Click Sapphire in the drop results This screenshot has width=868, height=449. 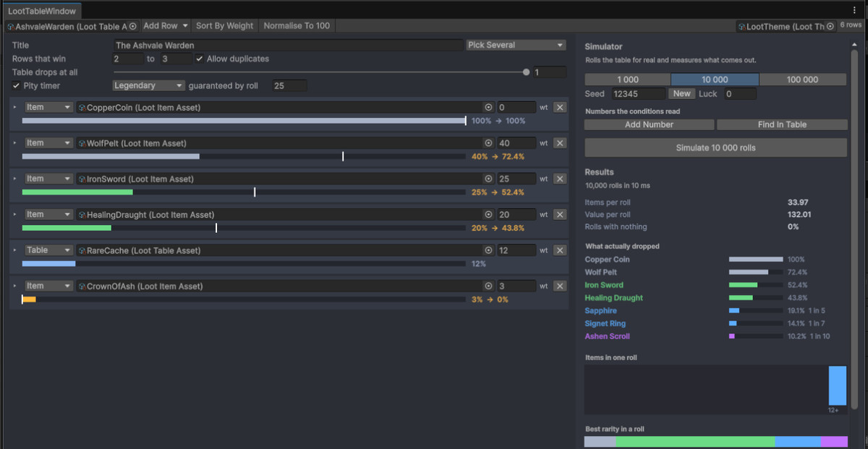point(601,311)
